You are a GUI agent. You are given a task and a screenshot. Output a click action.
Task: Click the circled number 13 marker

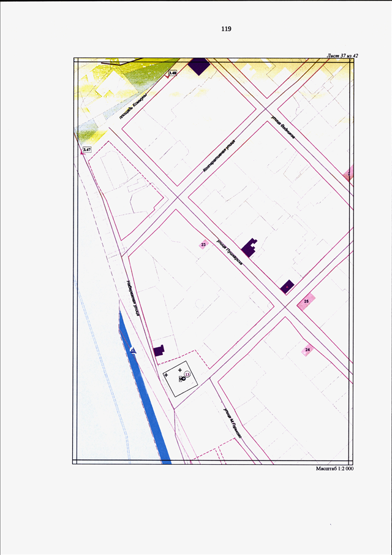(187, 374)
